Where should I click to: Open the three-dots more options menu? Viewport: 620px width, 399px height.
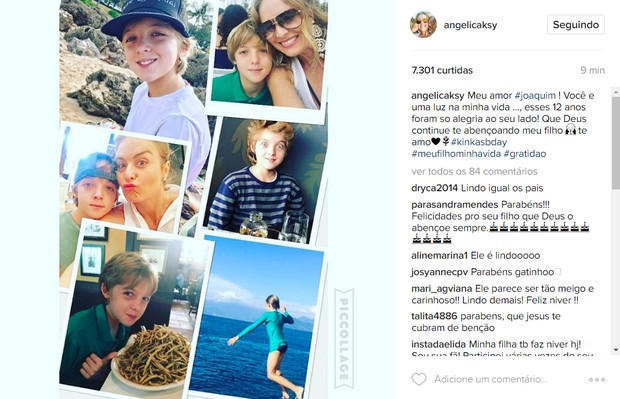click(x=597, y=380)
